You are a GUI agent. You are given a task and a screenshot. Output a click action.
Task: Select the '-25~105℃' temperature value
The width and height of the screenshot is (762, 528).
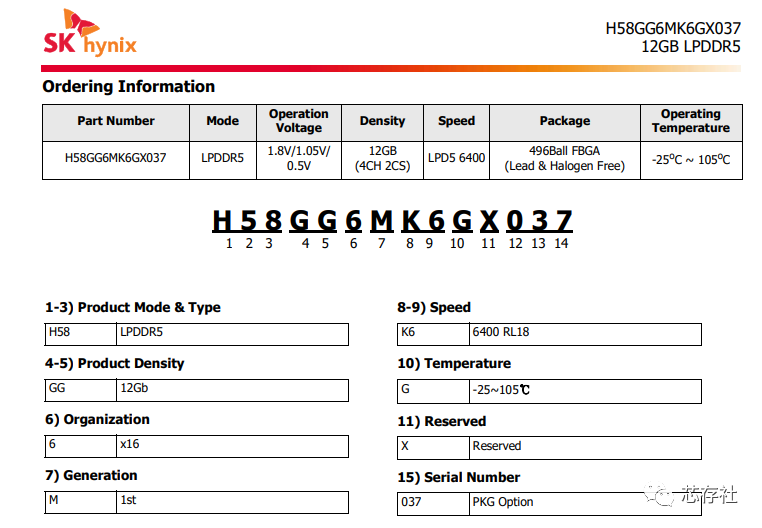(585, 391)
